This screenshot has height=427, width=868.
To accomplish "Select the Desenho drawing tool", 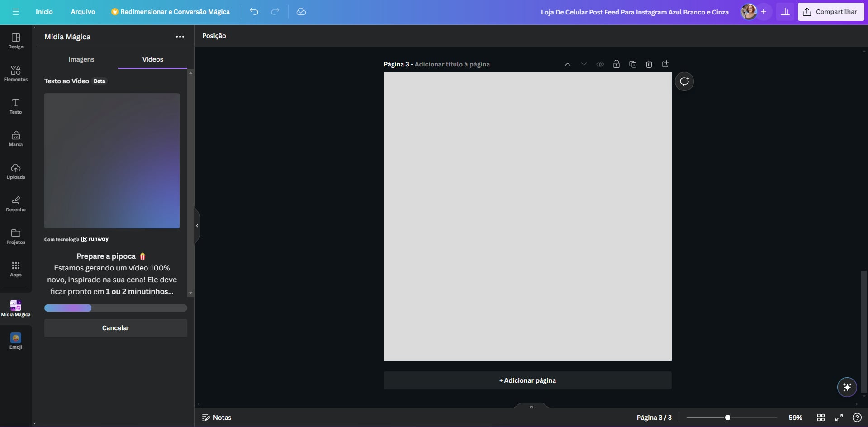I will [16, 204].
